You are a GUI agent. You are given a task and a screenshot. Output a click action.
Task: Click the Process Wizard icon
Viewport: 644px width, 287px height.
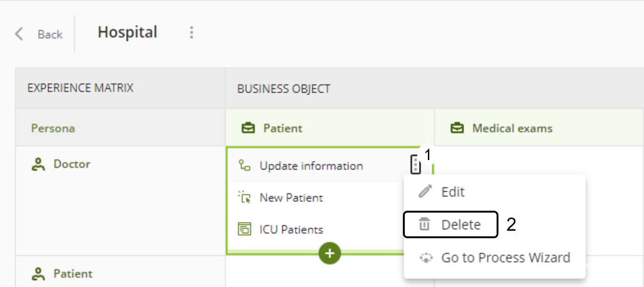(426, 258)
